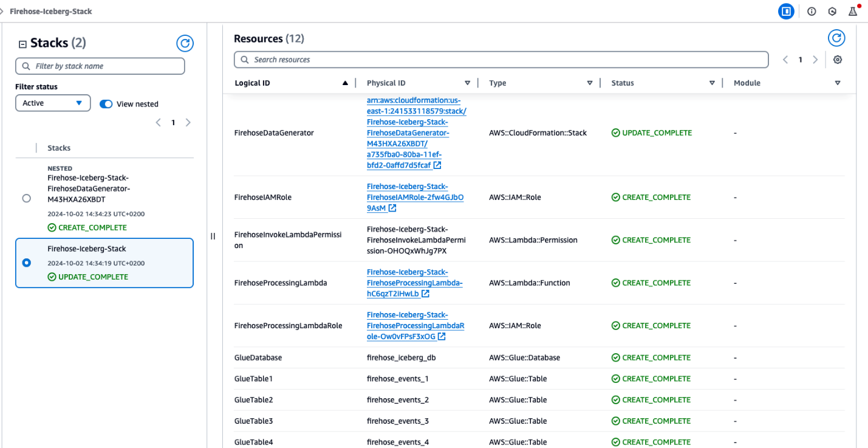
Task: Click the Status column sort arrow
Action: pos(712,83)
